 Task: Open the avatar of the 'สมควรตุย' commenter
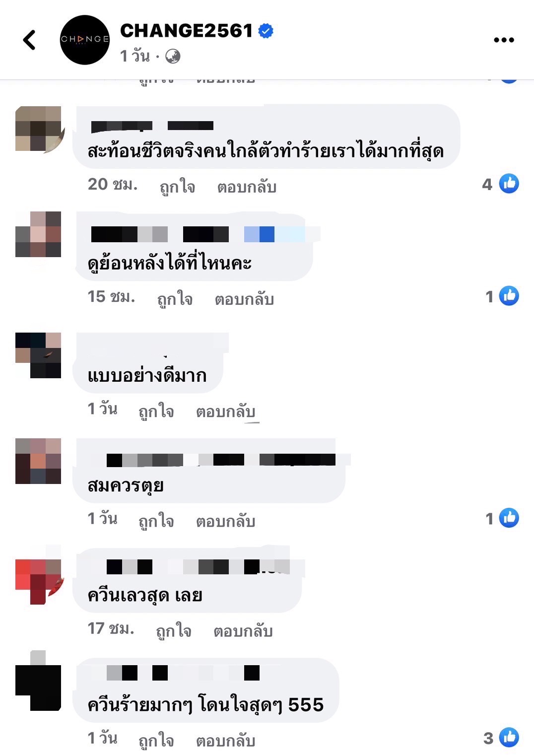[x=38, y=461]
